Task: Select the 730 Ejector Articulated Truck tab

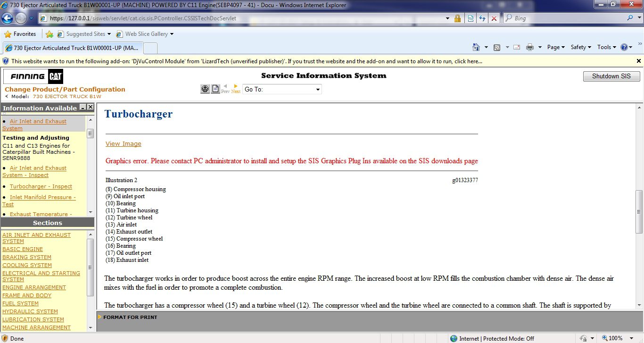Action: (x=72, y=48)
